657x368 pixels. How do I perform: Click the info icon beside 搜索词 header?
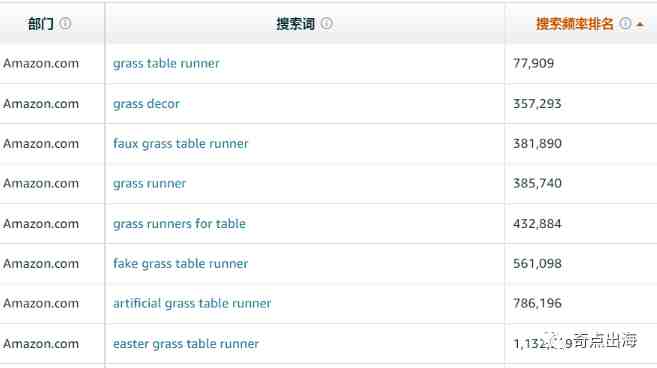tap(326, 23)
